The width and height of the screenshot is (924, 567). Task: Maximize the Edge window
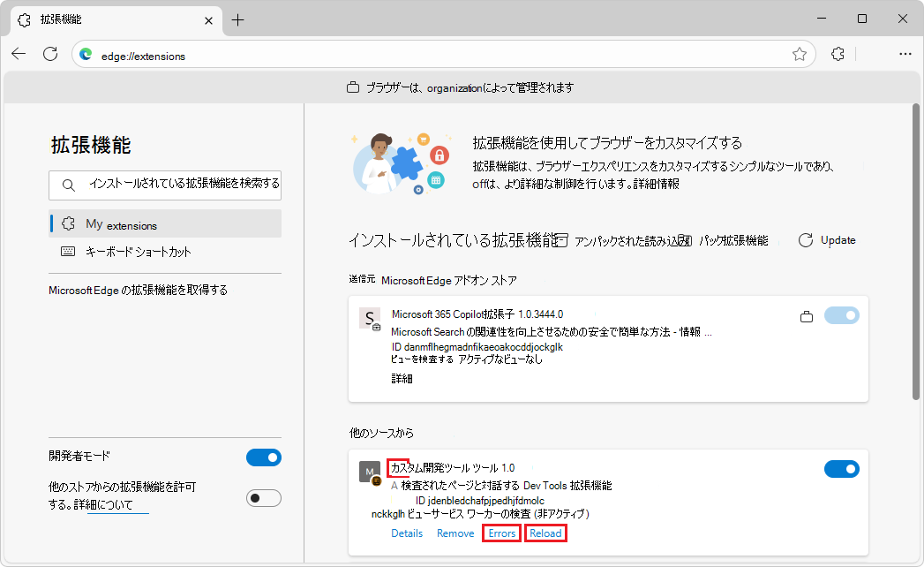(x=862, y=19)
